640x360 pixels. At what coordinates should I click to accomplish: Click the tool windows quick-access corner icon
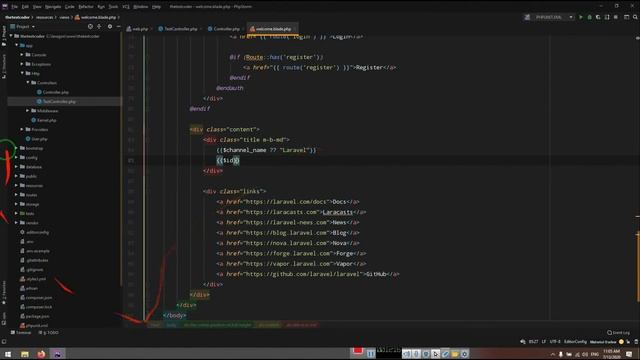click(x=4, y=342)
